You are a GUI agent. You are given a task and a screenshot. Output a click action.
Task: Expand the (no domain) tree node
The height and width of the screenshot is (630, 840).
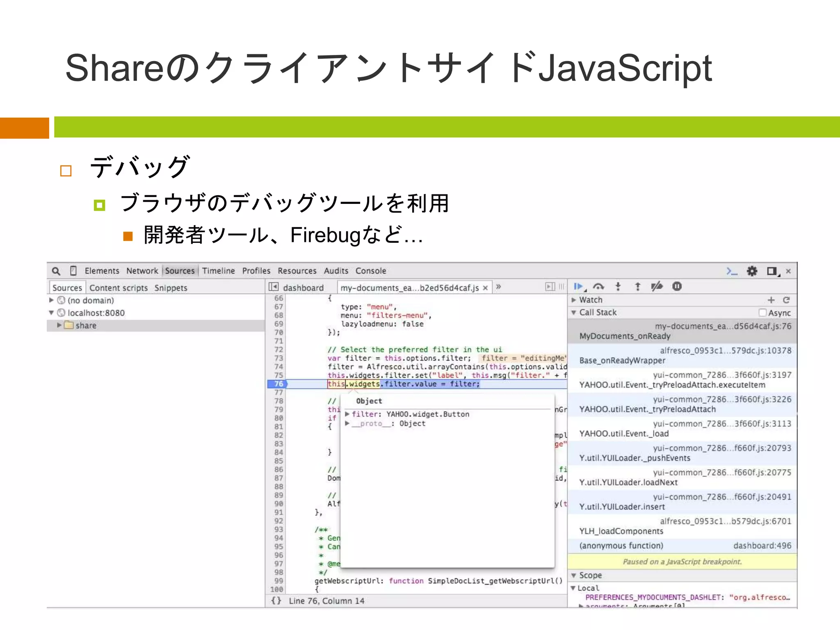[x=51, y=300]
